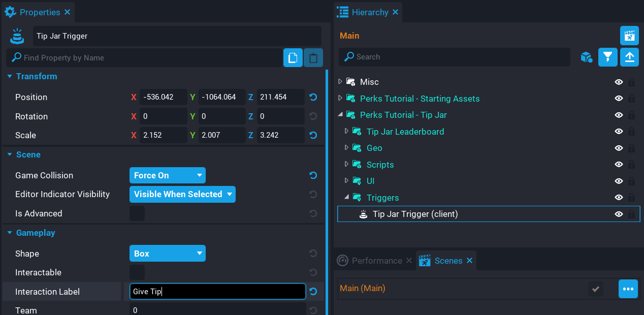Image resolution: width=644 pixels, height=315 pixels.
Task: Reset the Interaction Label value
Action: [x=313, y=292]
